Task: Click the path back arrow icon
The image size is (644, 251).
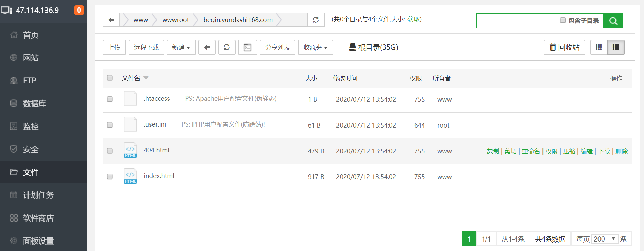Action: click(111, 20)
